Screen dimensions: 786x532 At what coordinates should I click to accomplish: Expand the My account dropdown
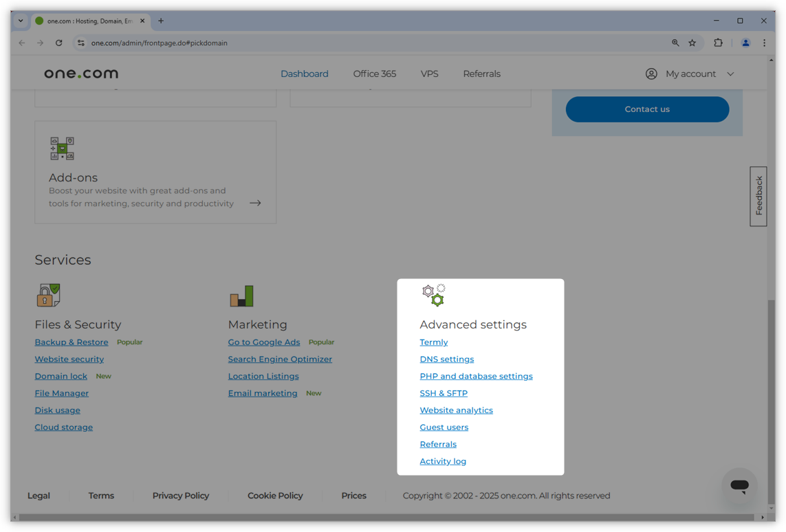click(x=698, y=74)
